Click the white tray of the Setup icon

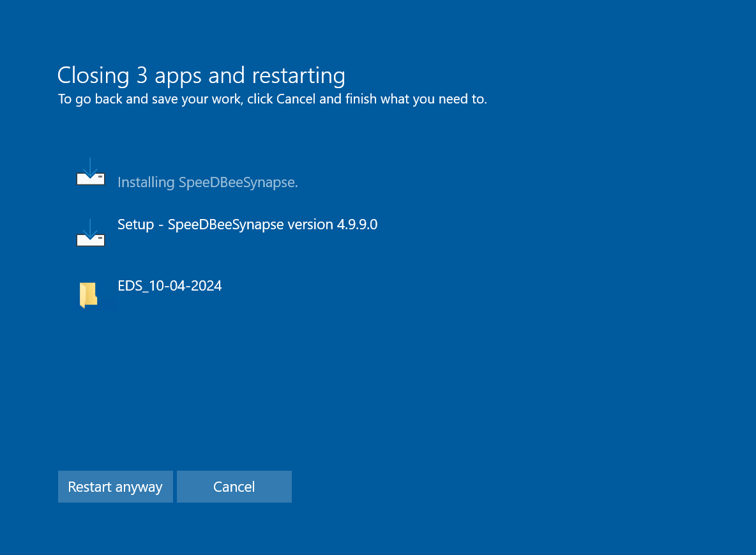tap(90, 241)
